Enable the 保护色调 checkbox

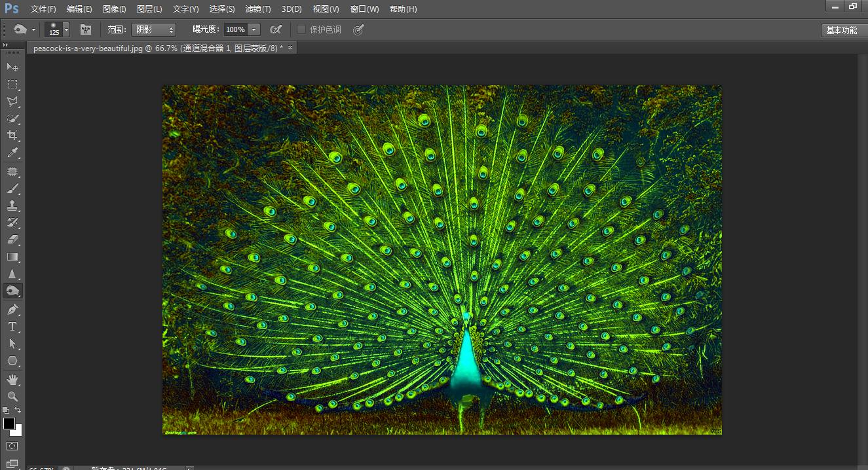(301, 29)
